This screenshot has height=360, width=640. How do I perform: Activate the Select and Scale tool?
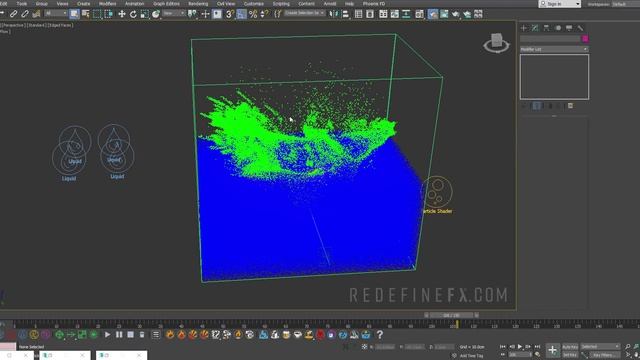point(144,14)
